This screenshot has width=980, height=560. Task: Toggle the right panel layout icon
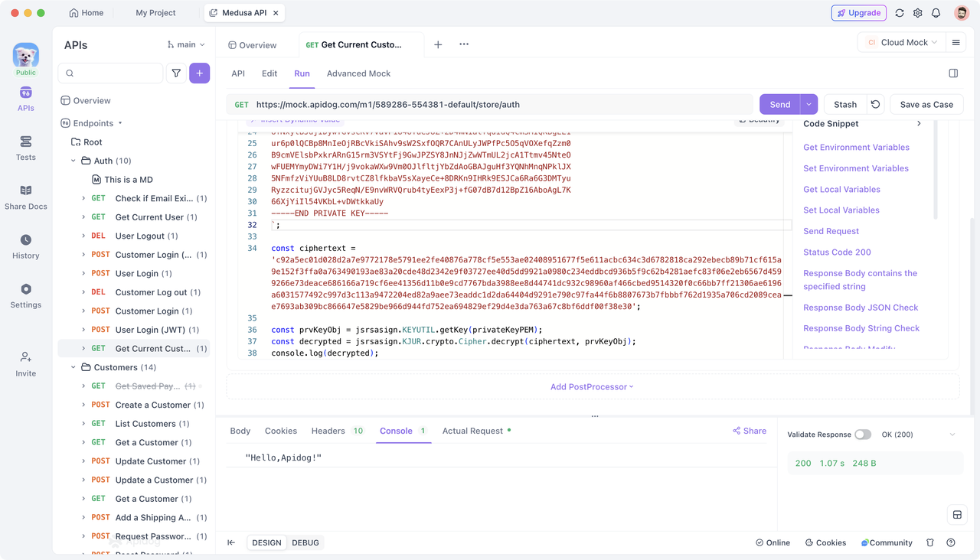coord(953,73)
